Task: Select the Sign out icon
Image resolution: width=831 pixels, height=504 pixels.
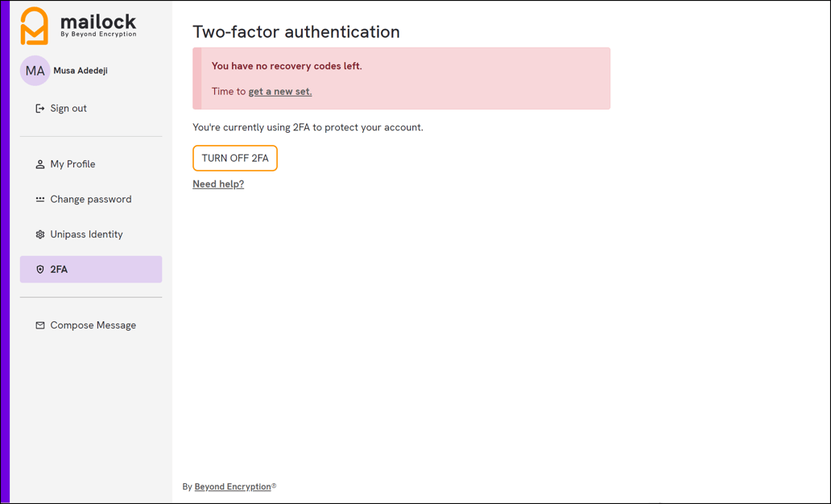Action: pos(39,108)
